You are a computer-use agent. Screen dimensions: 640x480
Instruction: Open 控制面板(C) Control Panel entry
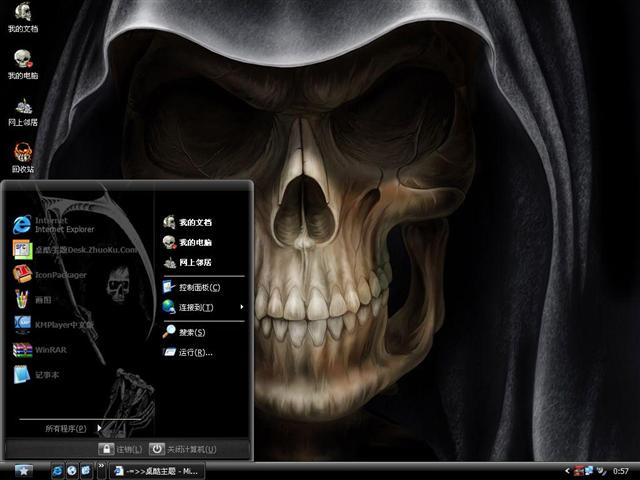(199, 287)
